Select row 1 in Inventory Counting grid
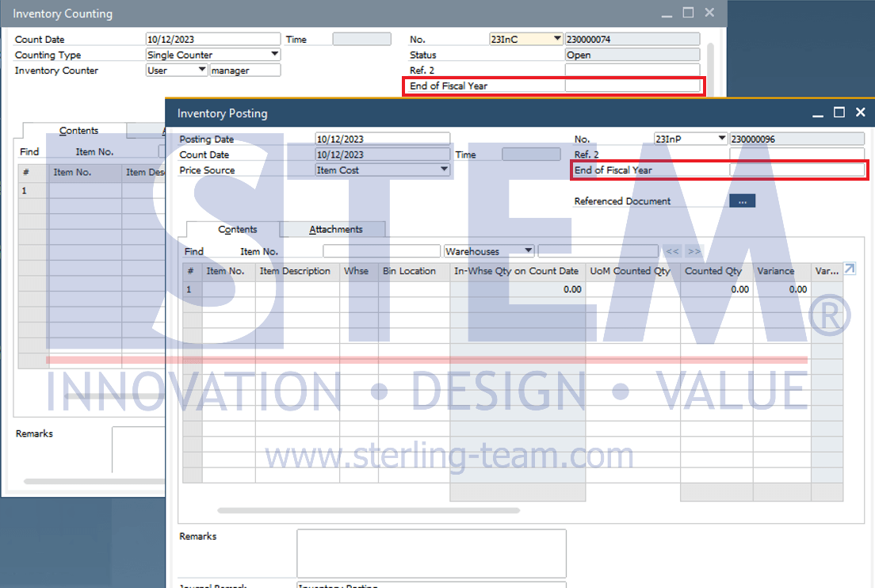The width and height of the screenshot is (875, 588). [33, 190]
